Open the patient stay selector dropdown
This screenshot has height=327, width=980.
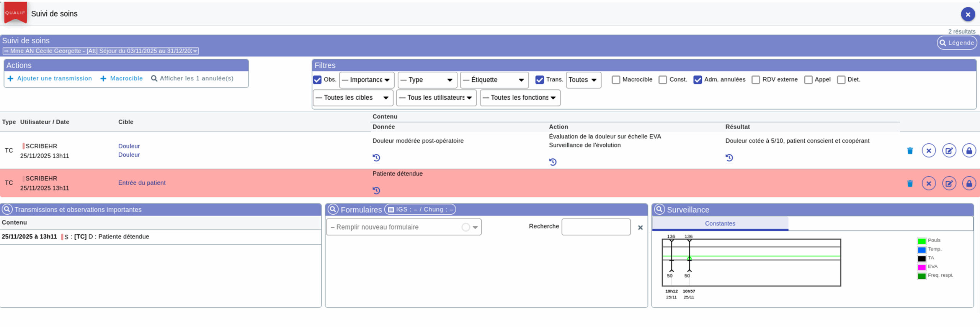(101, 51)
